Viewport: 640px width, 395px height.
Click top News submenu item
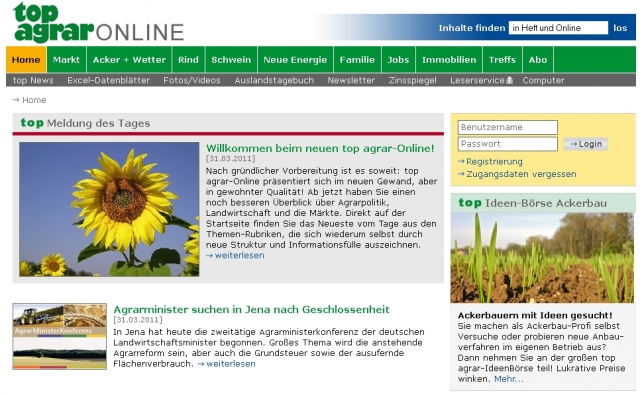pyautogui.click(x=33, y=80)
